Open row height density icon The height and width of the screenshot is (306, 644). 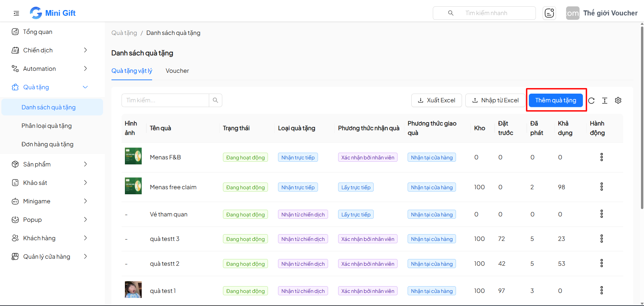click(605, 101)
